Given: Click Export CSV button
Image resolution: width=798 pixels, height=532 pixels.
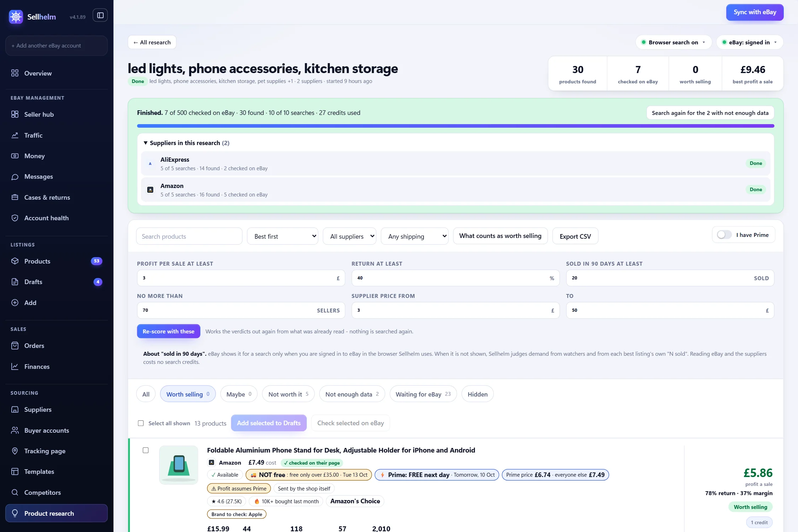Looking at the screenshot, I should (575, 236).
